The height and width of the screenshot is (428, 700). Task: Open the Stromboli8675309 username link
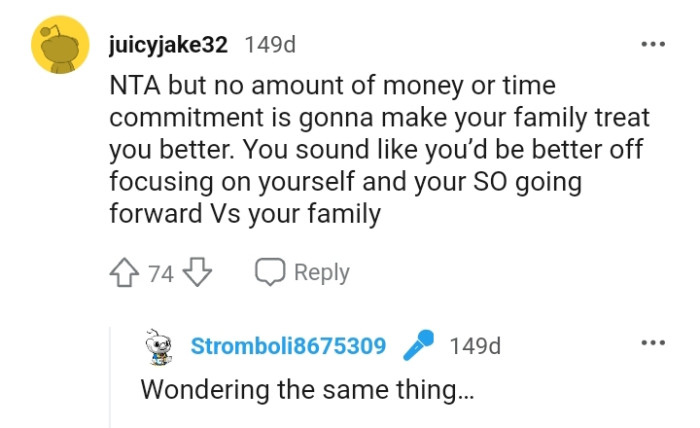coord(288,346)
